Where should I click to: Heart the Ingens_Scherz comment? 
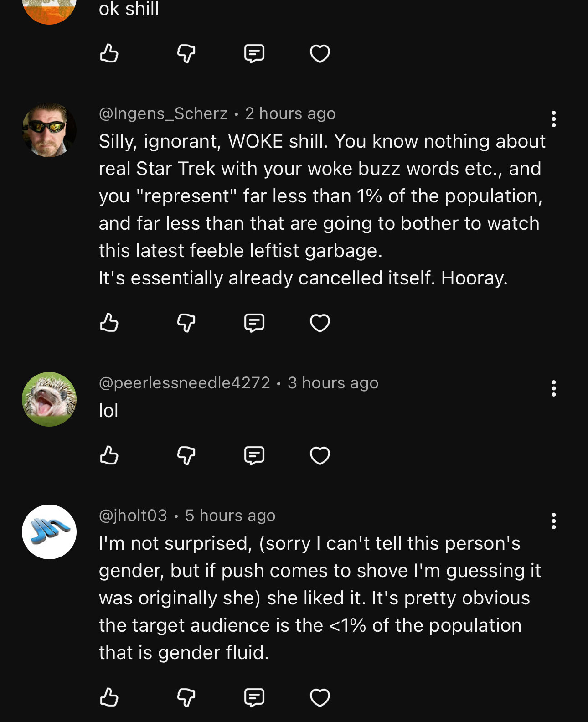pos(320,323)
